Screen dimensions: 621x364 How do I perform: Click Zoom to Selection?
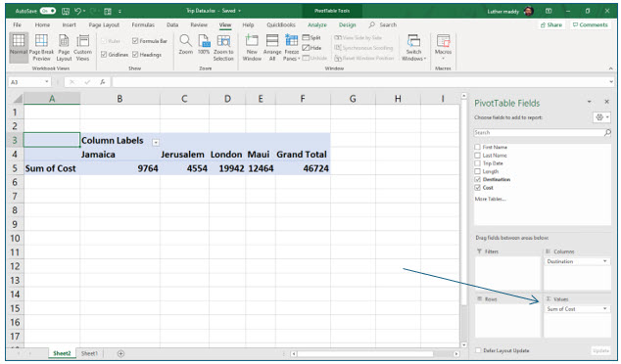pos(223,47)
